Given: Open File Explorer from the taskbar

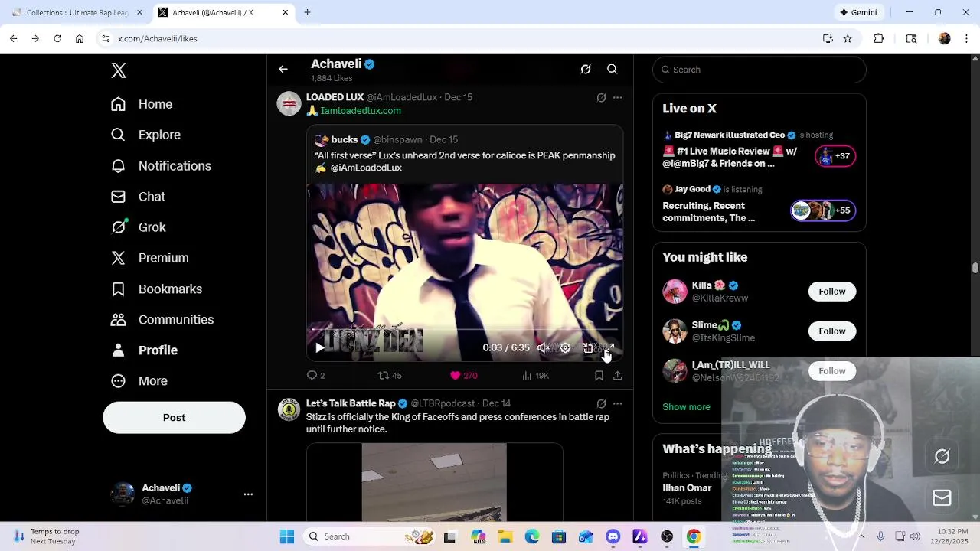Looking at the screenshot, I should pyautogui.click(x=505, y=536).
